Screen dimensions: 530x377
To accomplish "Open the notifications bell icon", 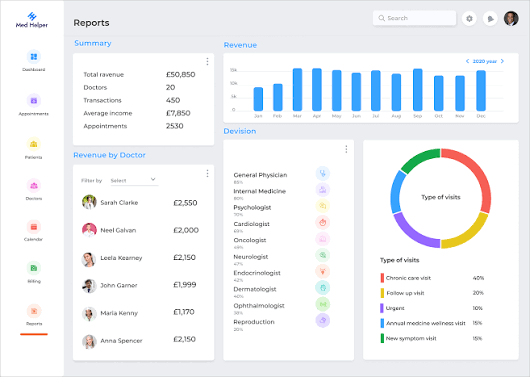I will 490,19.
